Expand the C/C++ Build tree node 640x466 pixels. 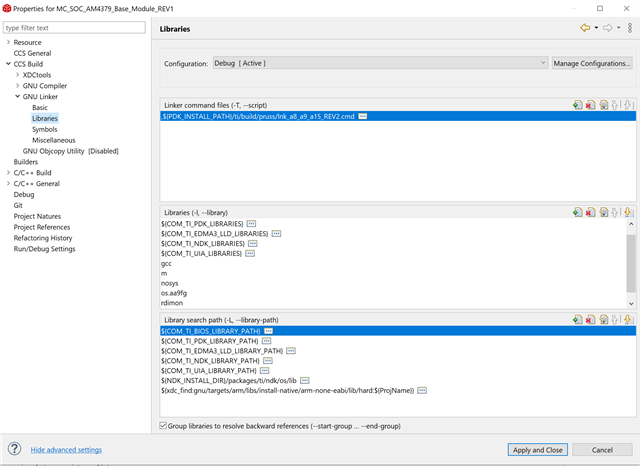coord(8,173)
